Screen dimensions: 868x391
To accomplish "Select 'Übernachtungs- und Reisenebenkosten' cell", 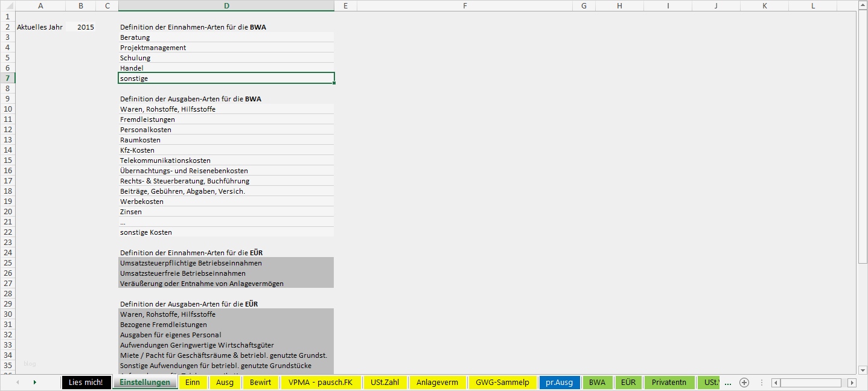I will click(x=226, y=171).
